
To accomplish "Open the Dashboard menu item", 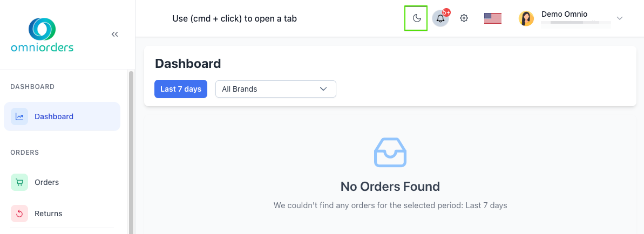I will pyautogui.click(x=54, y=116).
